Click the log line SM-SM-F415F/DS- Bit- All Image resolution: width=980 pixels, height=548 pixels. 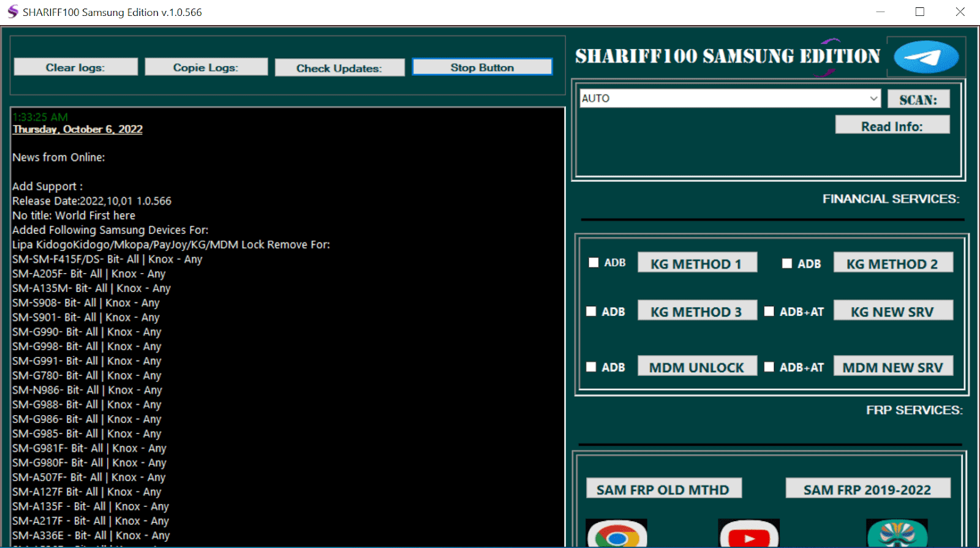coord(107,259)
